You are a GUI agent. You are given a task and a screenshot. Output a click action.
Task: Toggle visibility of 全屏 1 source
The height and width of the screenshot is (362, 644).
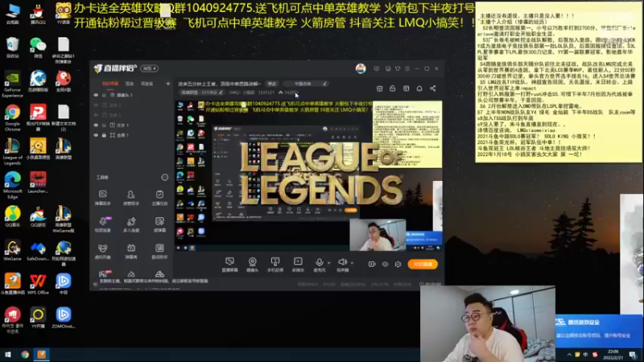(x=96, y=135)
